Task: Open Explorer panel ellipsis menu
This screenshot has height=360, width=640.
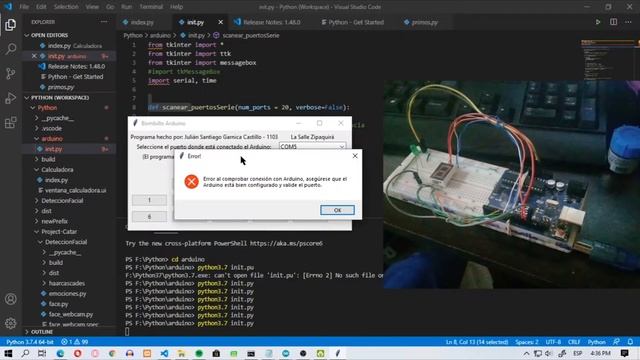Action: click(104, 22)
